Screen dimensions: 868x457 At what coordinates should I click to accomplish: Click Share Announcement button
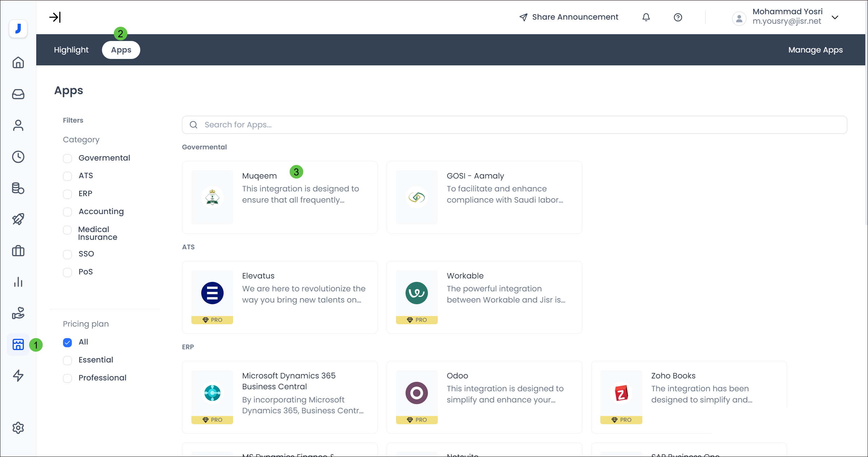pos(569,17)
